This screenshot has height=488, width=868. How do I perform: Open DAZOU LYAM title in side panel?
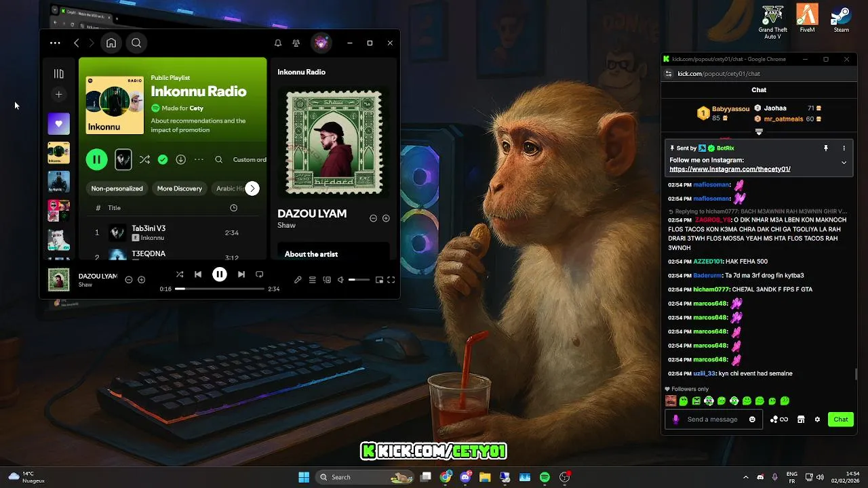click(x=312, y=213)
